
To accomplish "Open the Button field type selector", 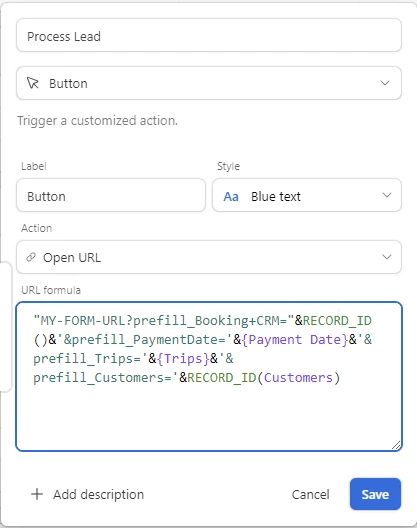I will click(x=209, y=83).
